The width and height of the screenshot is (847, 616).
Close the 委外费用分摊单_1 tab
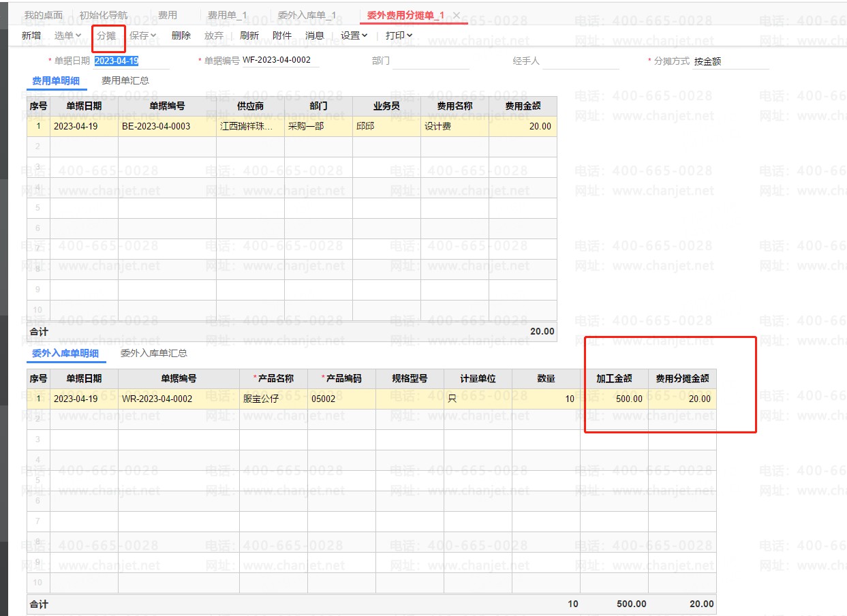pyautogui.click(x=457, y=15)
